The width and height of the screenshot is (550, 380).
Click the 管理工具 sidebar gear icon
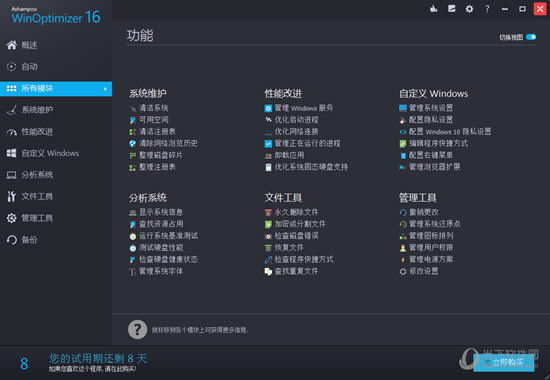pos(12,218)
